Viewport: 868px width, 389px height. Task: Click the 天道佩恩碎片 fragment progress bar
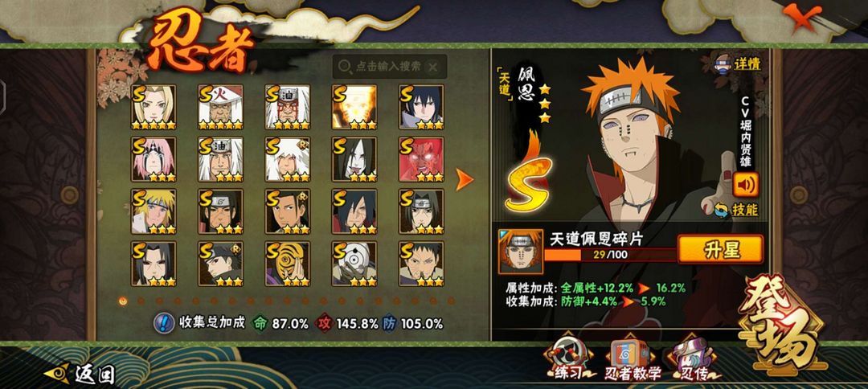(x=611, y=255)
